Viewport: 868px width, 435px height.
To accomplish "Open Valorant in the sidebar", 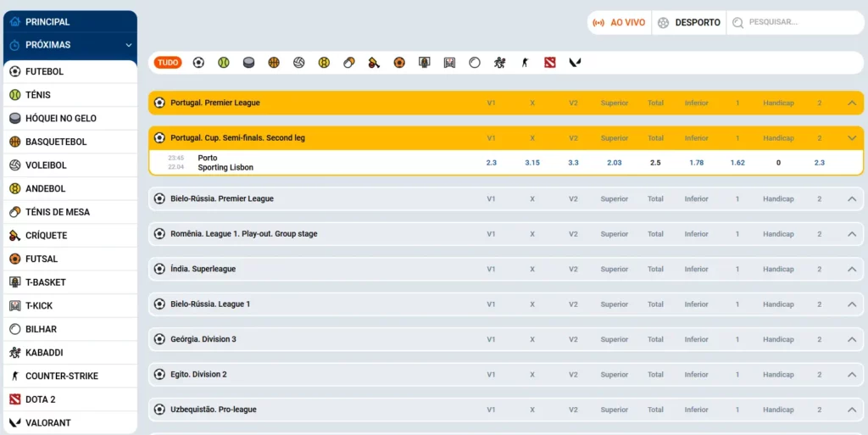I will pyautogui.click(x=70, y=423).
